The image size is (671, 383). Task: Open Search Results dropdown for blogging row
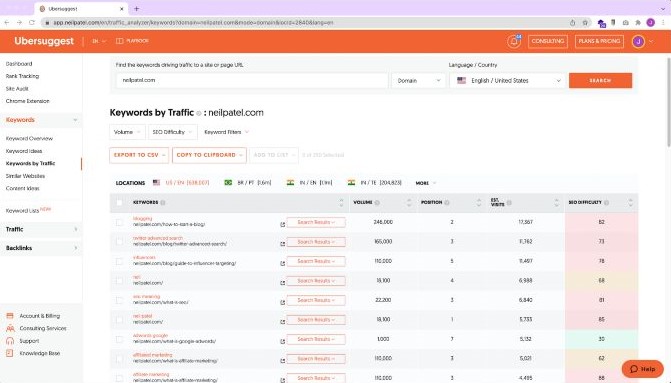(316, 223)
